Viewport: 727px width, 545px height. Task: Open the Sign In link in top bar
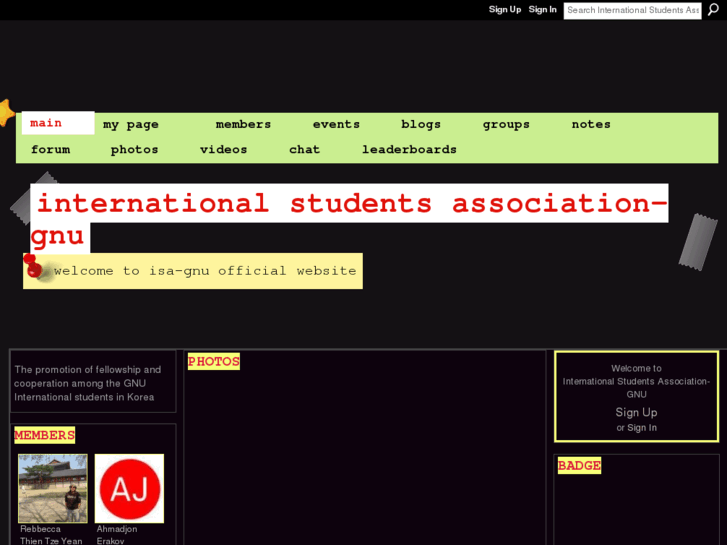pos(542,10)
